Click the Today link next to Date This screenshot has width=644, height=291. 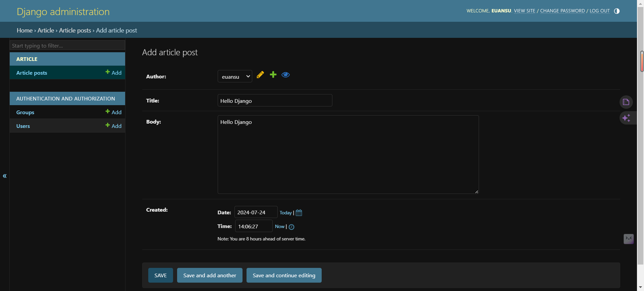(285, 213)
